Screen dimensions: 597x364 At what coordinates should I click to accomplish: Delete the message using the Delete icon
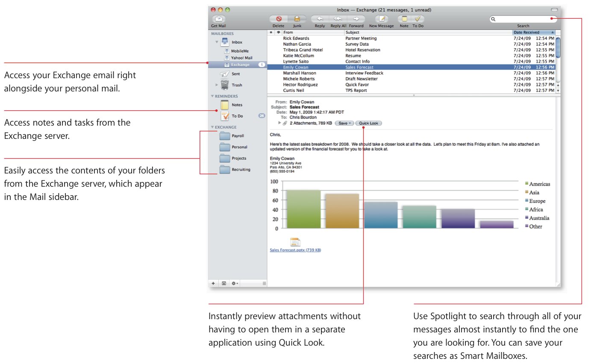[279, 19]
